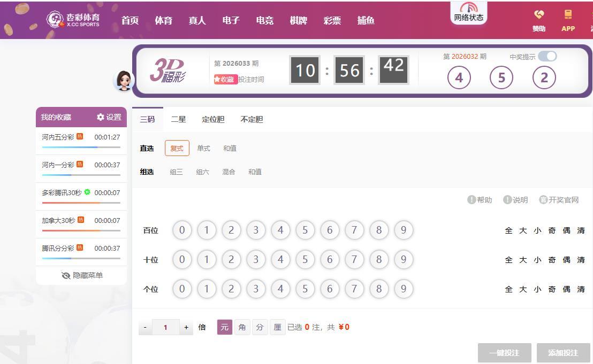This screenshot has height=364, width=593.
Task: Hide the favorites menu
Action: coord(82,275)
